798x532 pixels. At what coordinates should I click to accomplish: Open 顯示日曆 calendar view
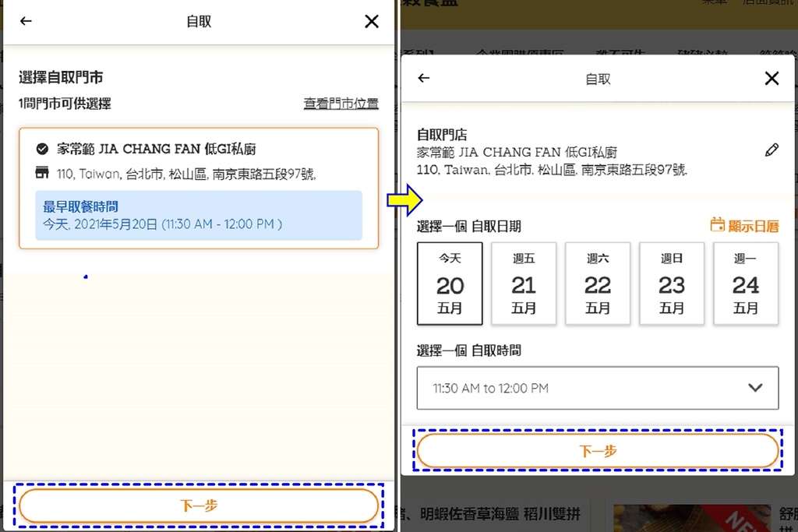744,226
